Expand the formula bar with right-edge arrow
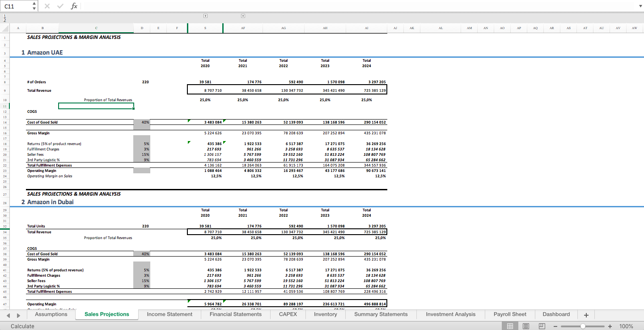This screenshot has height=330, width=644. pyautogui.click(x=640, y=6)
